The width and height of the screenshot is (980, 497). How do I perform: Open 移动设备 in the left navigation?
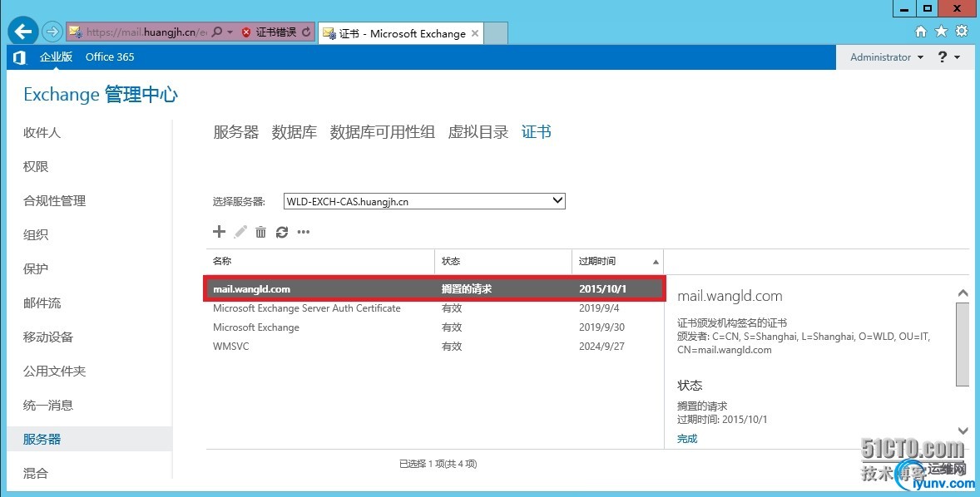48,337
